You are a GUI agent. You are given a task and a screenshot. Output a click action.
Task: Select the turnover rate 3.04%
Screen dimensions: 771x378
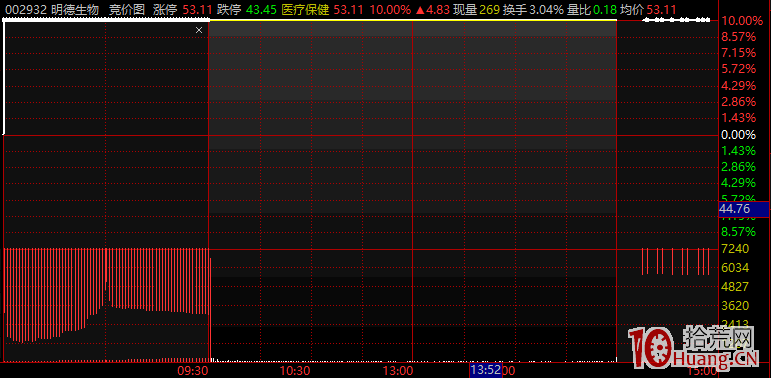click(x=545, y=9)
